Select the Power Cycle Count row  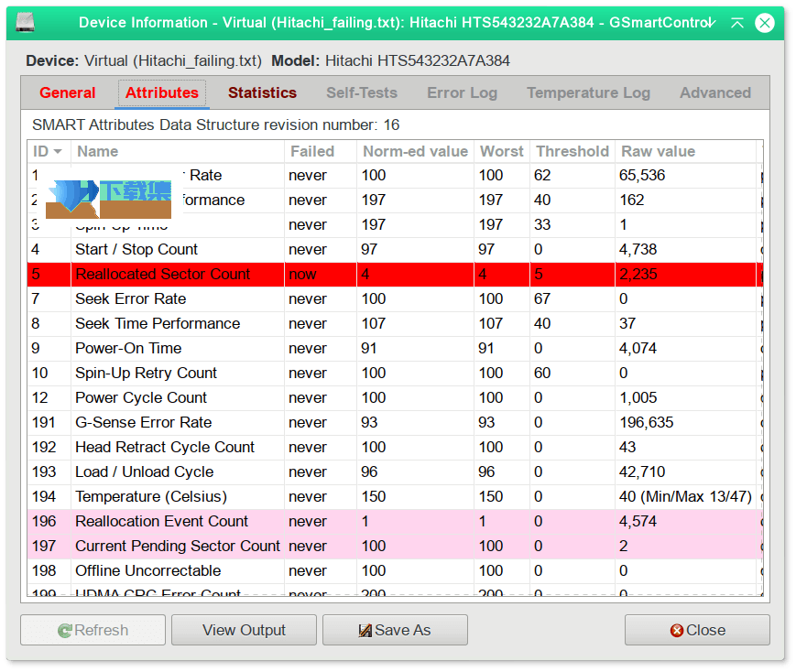point(395,398)
